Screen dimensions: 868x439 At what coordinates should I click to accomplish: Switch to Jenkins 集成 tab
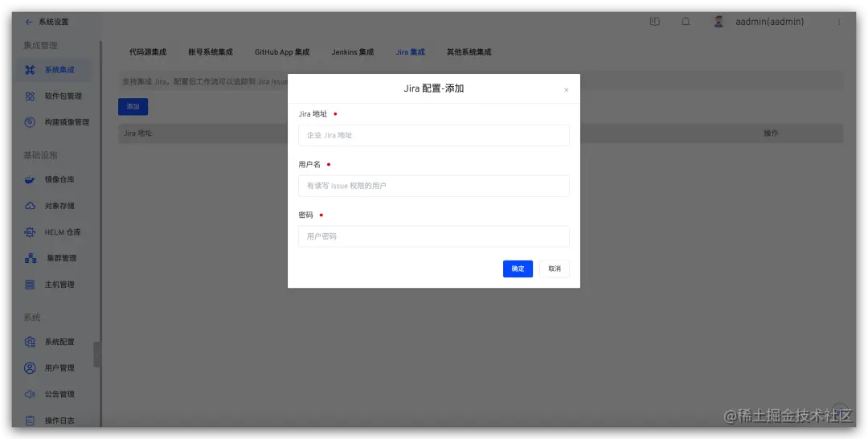click(353, 52)
